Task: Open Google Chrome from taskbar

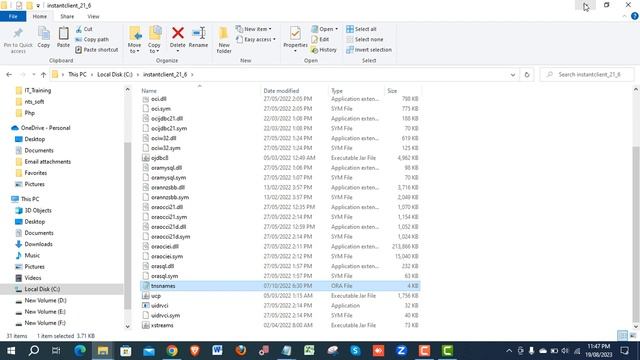Action: 172,351
